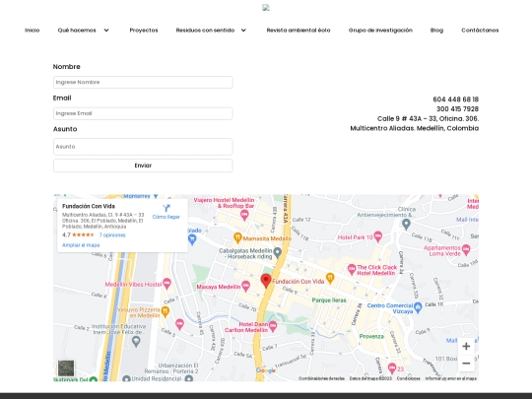
Task: Select Hotel Dann Carlton marker
Action: [273, 326]
